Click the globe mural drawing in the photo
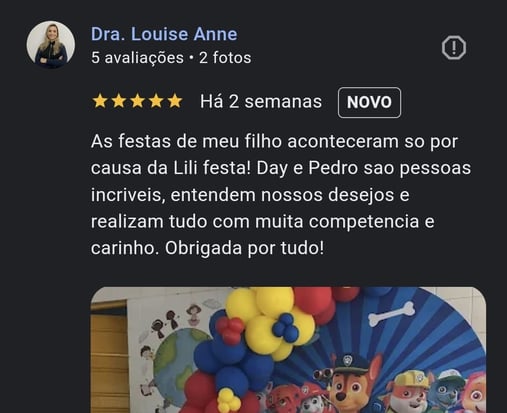 pyautogui.click(x=175, y=362)
